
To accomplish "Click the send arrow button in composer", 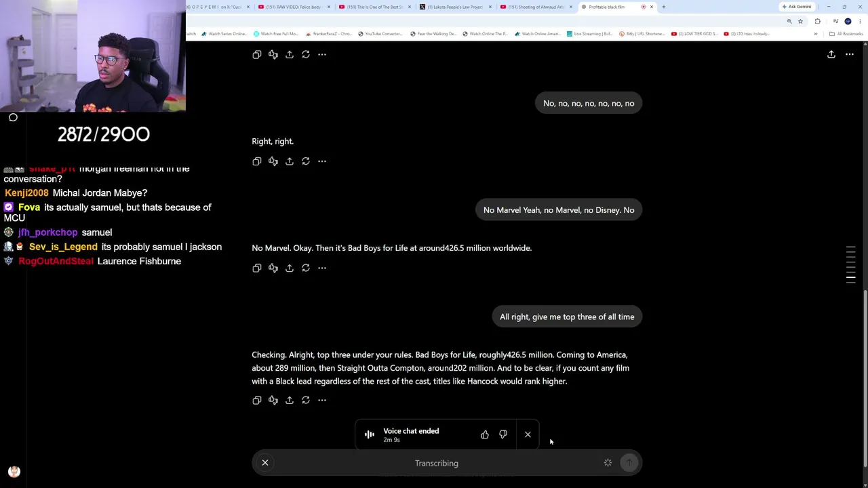I will [x=629, y=463].
